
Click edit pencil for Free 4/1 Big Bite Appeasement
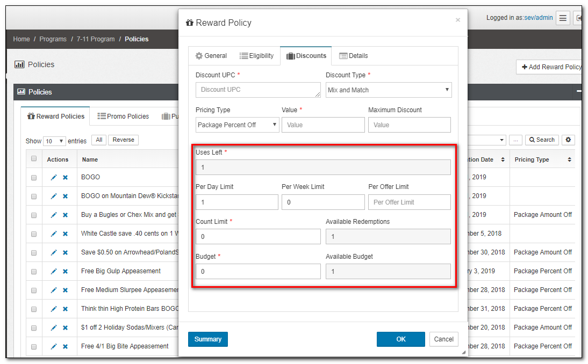point(54,346)
